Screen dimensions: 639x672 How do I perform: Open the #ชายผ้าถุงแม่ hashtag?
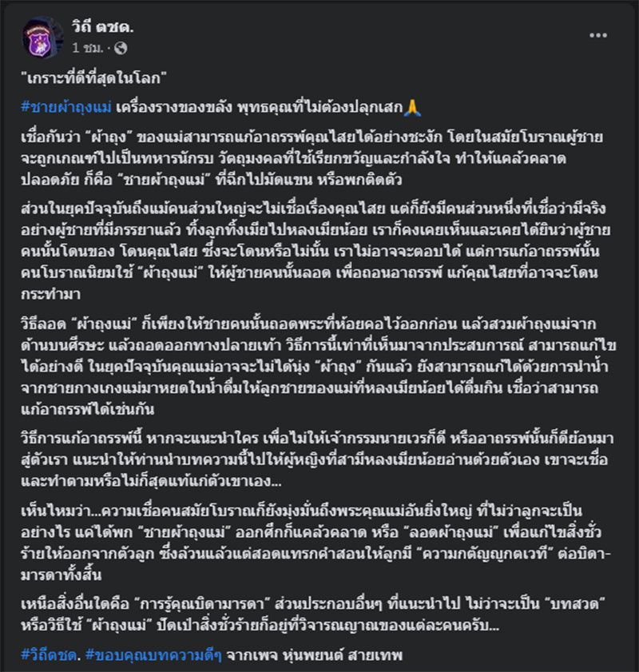coord(66,107)
